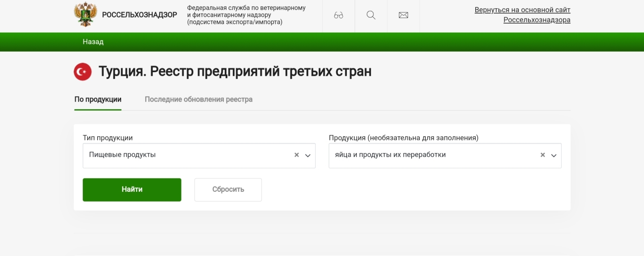Image resolution: width=644 pixels, height=256 pixels.
Task: Open site search via magnifier icon
Action: click(x=371, y=15)
